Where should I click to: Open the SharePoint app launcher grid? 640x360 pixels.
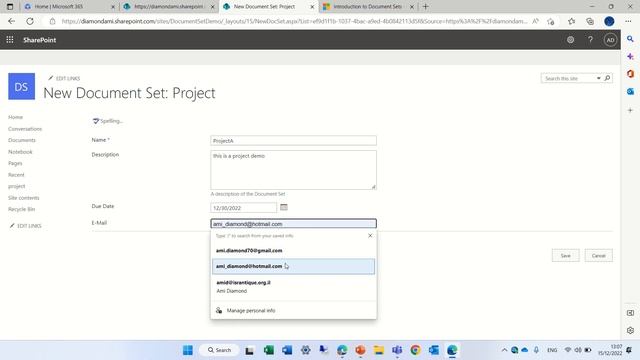point(10,40)
